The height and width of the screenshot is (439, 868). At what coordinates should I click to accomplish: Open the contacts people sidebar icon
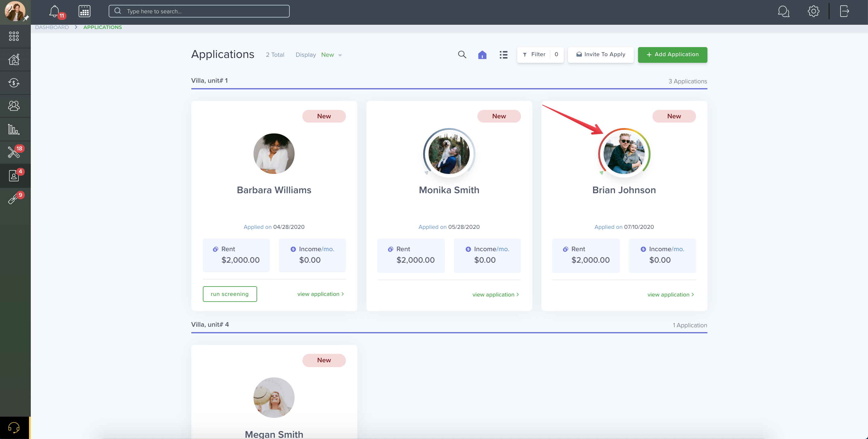14,106
